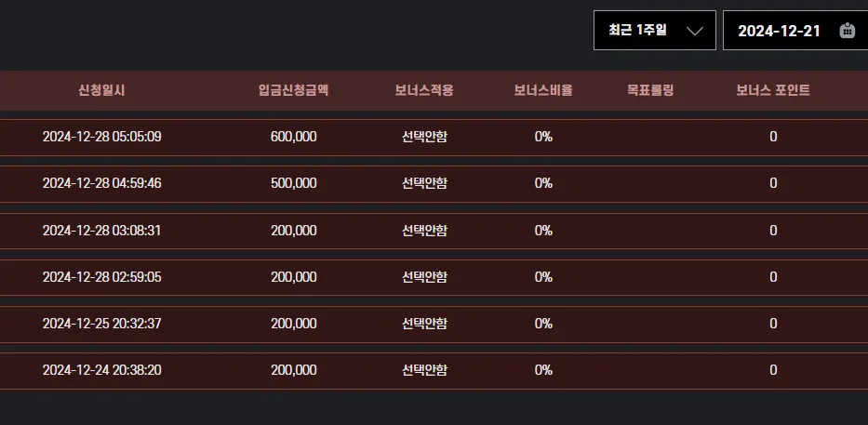
Task: Click 0% bonus rate in the 2024-12-24 row
Action: coord(543,370)
